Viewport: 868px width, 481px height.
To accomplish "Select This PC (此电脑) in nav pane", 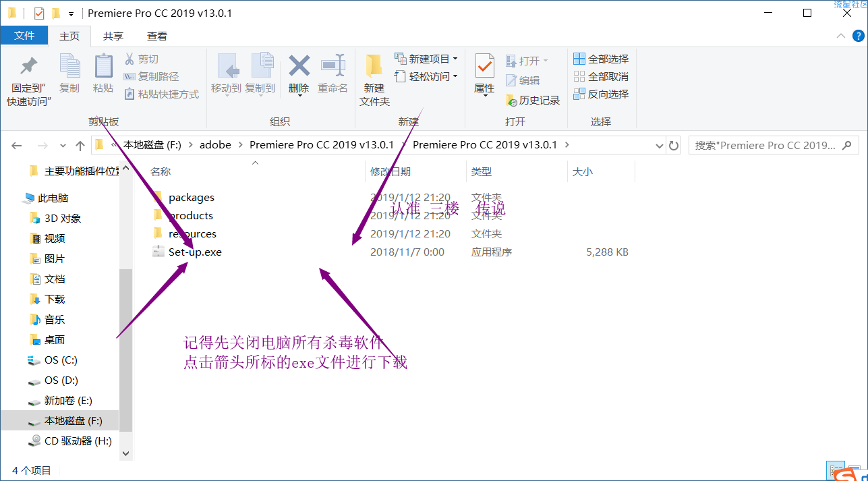I will pyautogui.click(x=46, y=198).
